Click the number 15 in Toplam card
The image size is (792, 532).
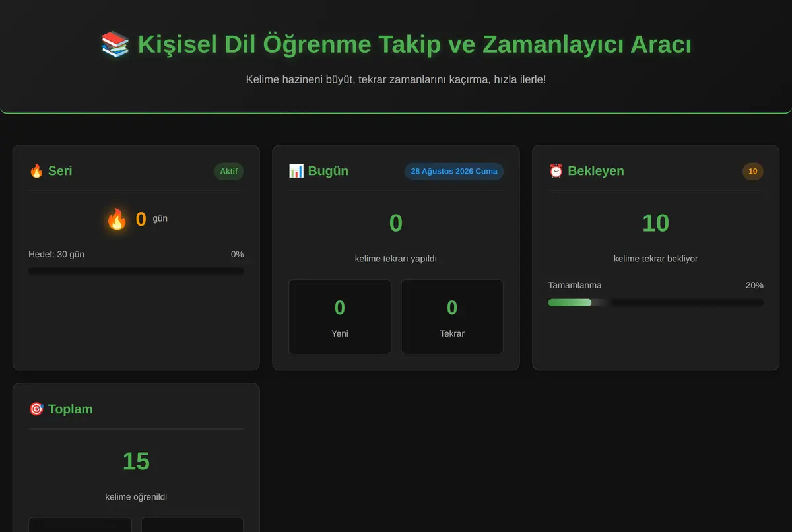[x=136, y=461]
